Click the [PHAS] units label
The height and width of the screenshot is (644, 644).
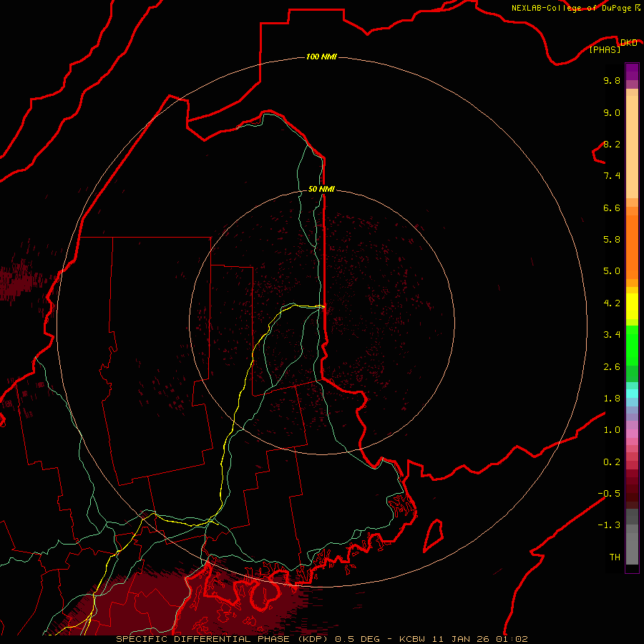(x=605, y=49)
